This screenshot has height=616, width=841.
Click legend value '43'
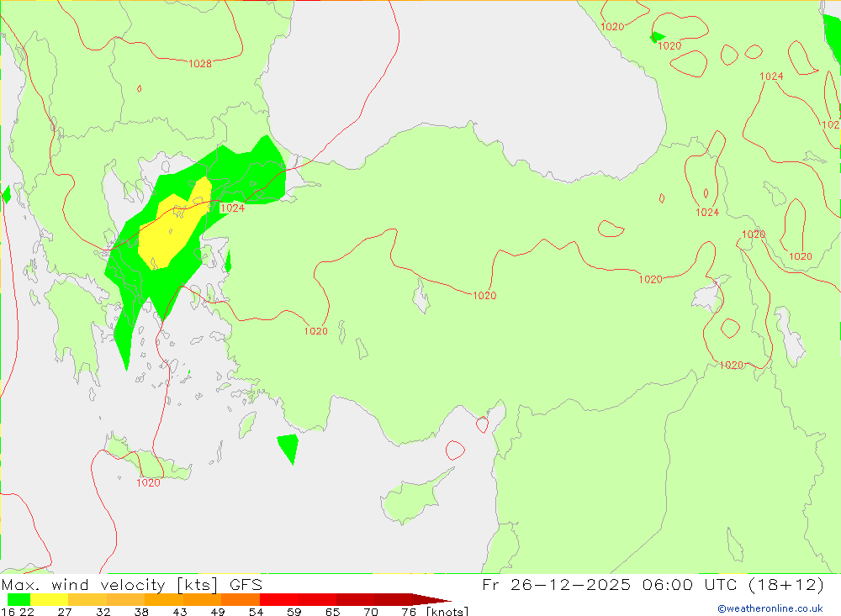click(180, 612)
